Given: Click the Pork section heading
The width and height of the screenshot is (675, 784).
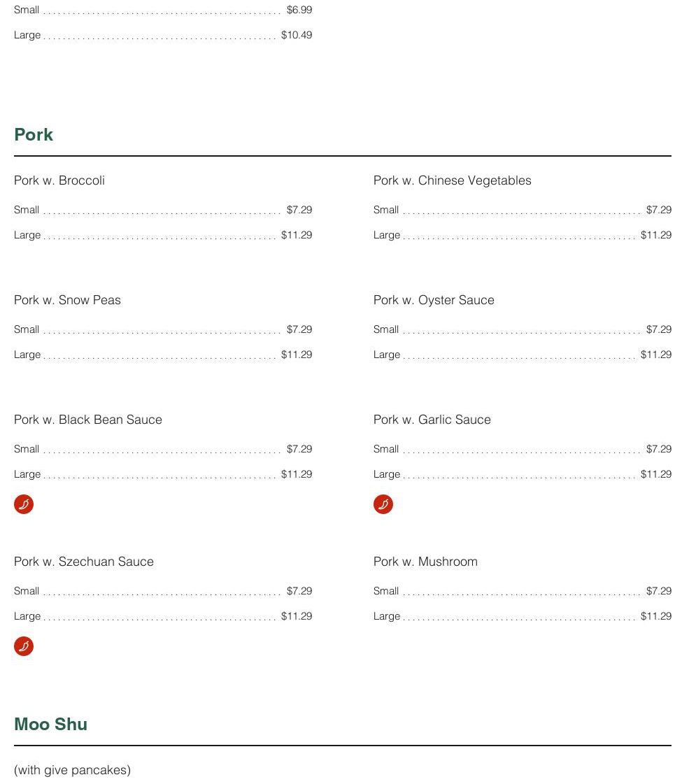Looking at the screenshot, I should [x=34, y=135].
